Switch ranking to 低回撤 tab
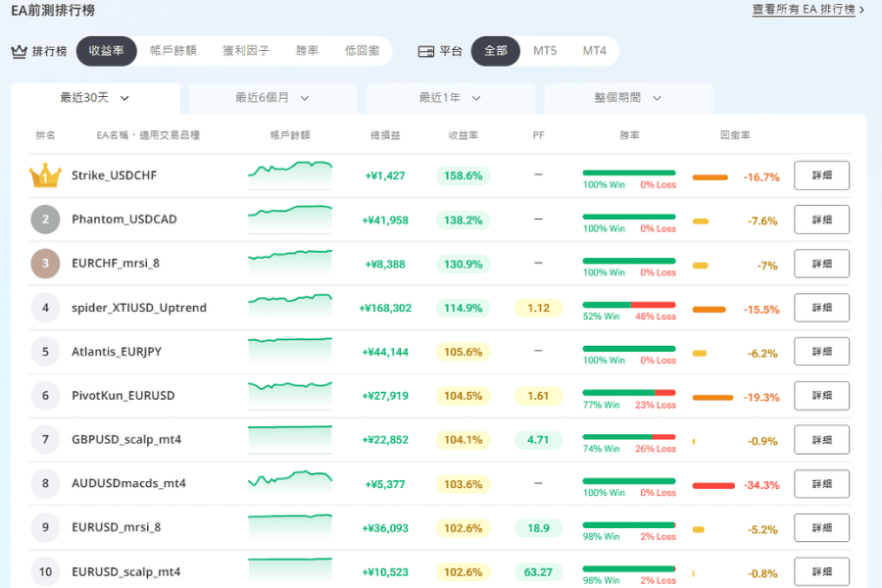The height and width of the screenshot is (588, 882). click(362, 51)
